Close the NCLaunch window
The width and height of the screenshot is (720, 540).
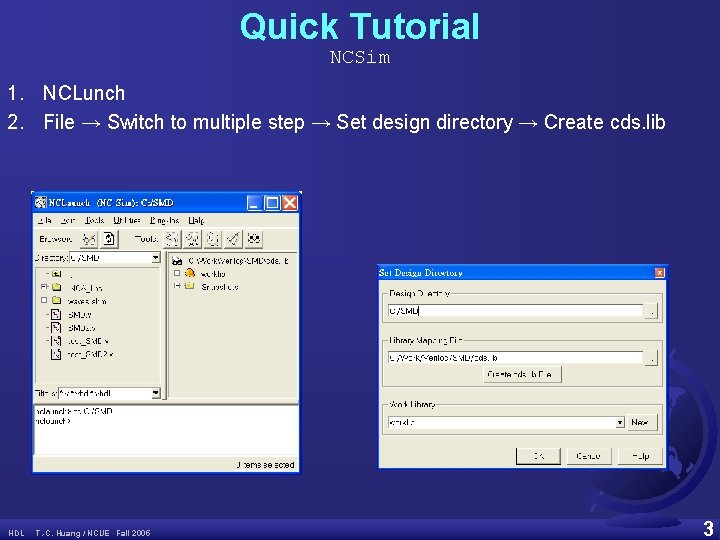(290, 202)
